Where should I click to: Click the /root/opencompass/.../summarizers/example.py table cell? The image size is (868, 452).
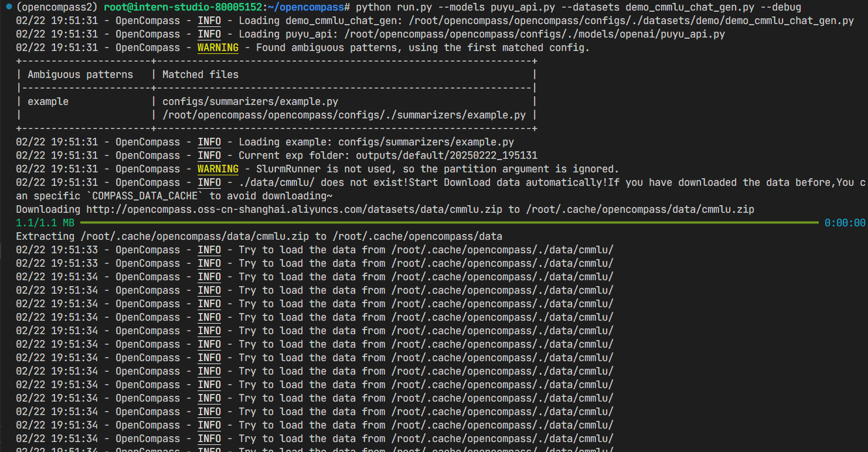click(x=344, y=115)
